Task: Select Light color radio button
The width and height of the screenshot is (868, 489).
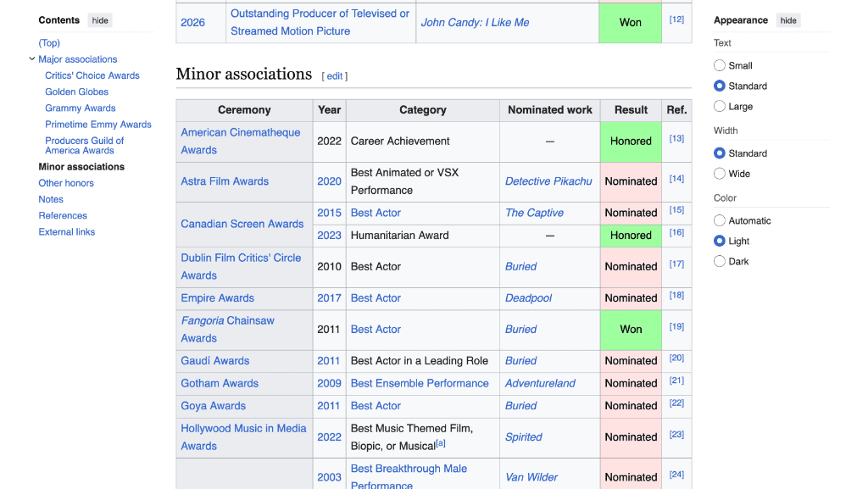Action: point(719,242)
